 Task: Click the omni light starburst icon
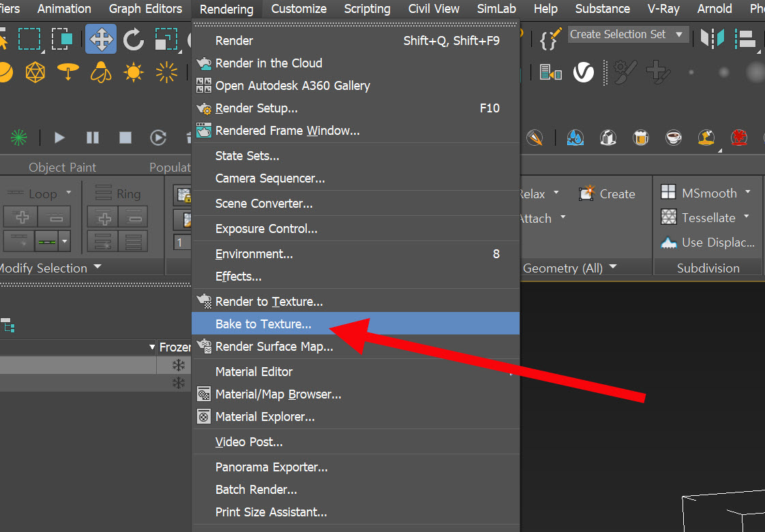pos(166,73)
